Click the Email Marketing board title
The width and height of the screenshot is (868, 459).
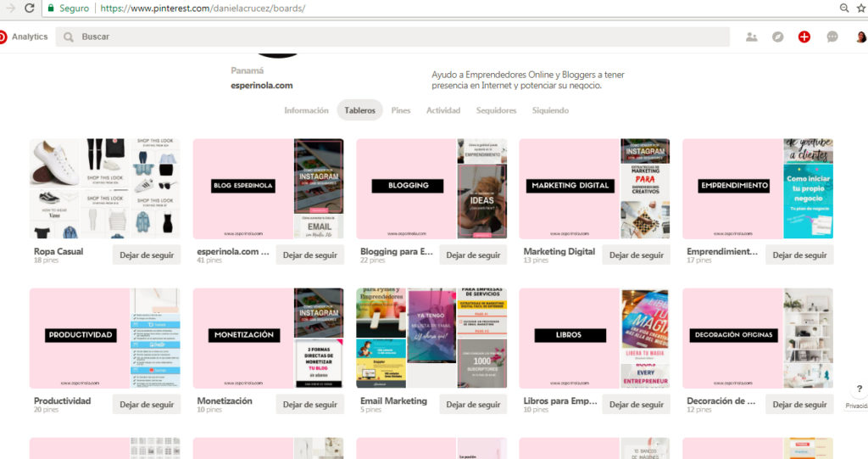[393, 400]
